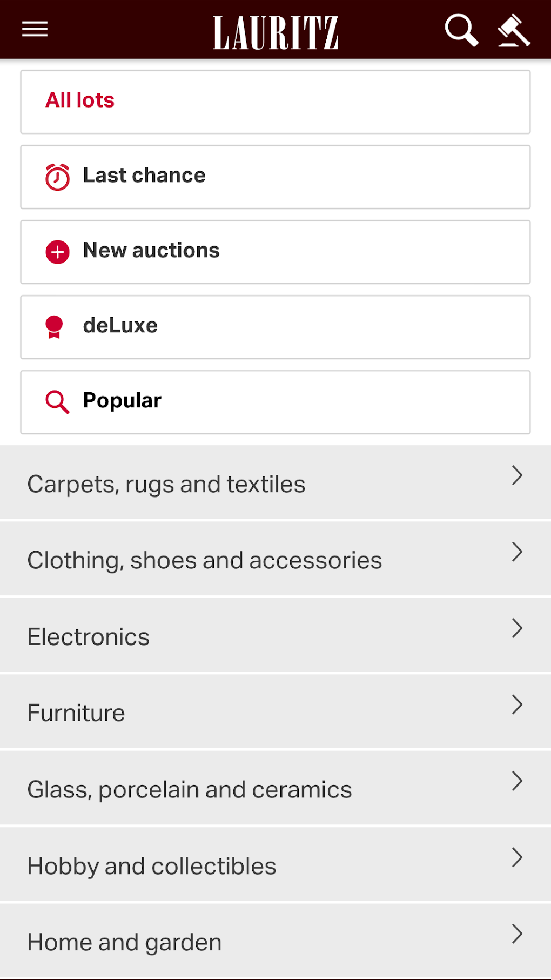Screen dimensions: 551x980
Task: Tap the red magnifier Popular icon
Action: [57, 402]
